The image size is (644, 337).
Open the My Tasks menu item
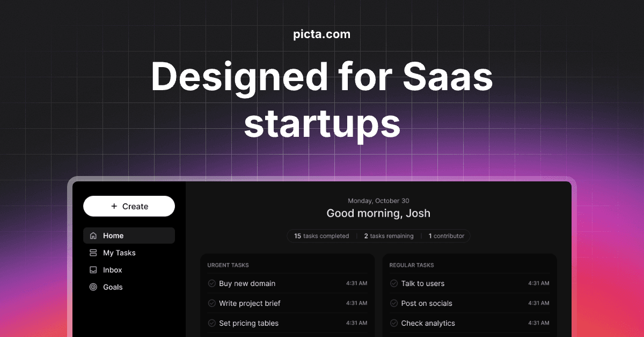[119, 253]
